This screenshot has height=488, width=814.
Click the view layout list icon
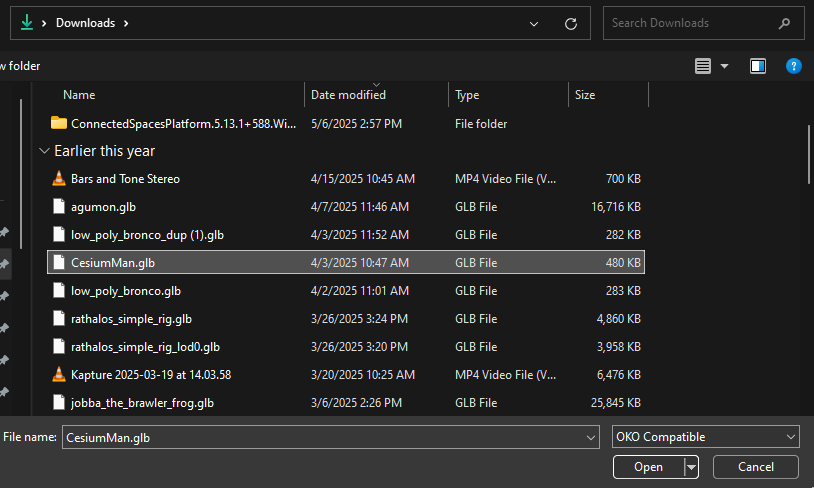pos(703,66)
